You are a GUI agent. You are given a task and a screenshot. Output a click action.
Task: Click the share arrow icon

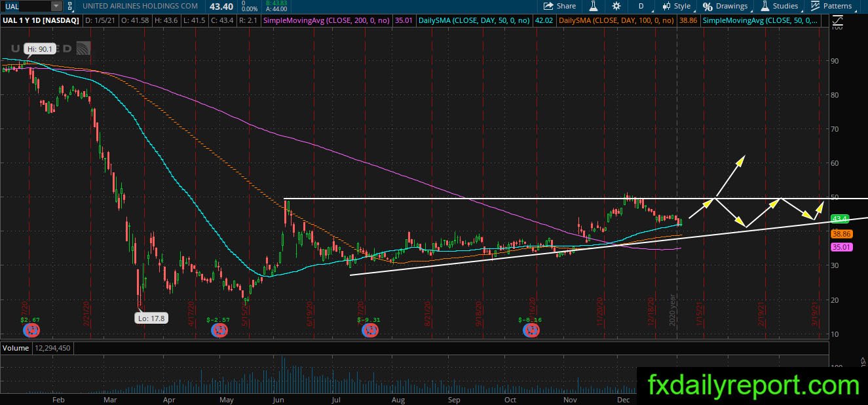point(548,6)
